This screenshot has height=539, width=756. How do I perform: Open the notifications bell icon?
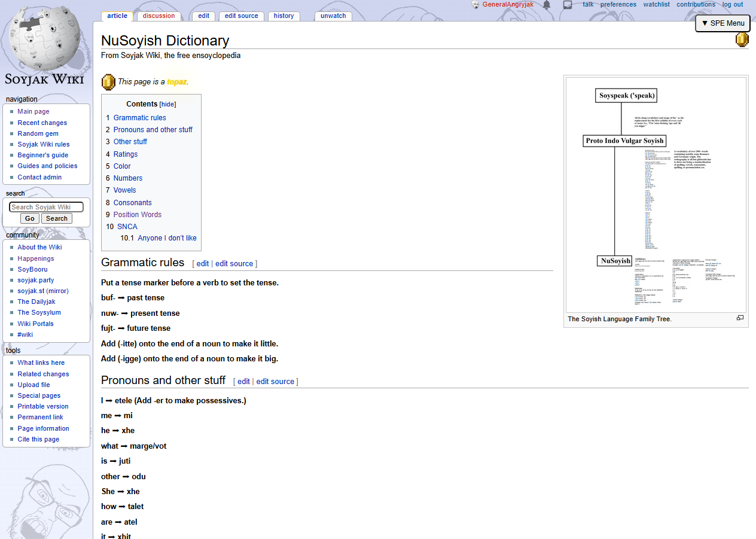pyautogui.click(x=547, y=5)
